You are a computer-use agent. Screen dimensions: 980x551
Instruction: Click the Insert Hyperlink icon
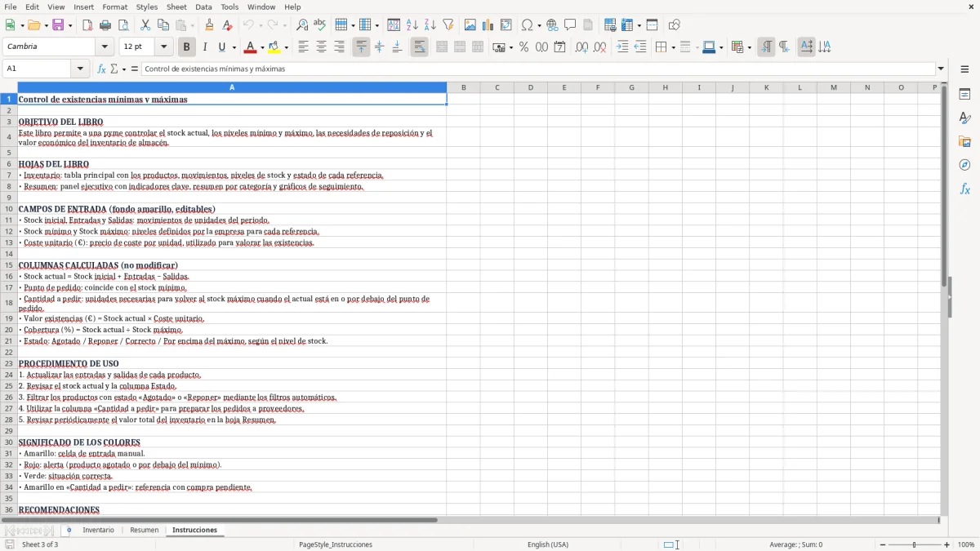click(552, 25)
